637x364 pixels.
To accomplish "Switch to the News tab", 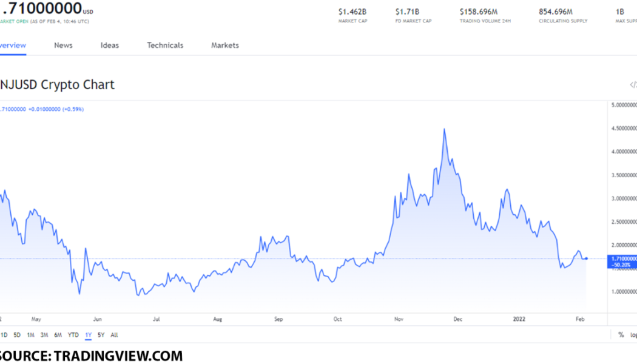I will click(63, 45).
